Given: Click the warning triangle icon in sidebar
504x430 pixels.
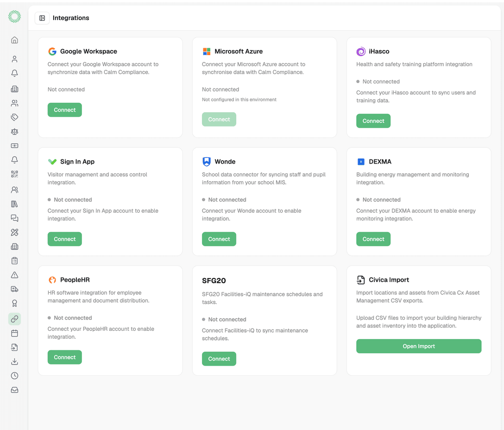Looking at the screenshot, I should pos(14,275).
